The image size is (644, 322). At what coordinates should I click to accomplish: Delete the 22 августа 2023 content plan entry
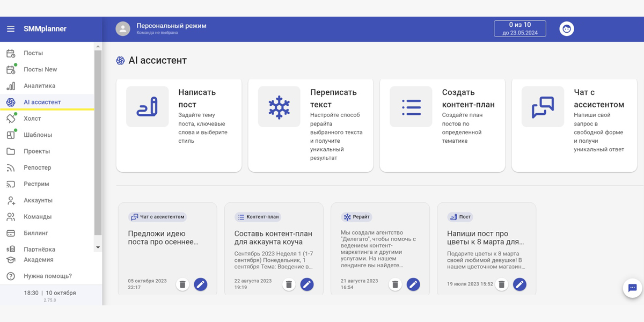289,284
